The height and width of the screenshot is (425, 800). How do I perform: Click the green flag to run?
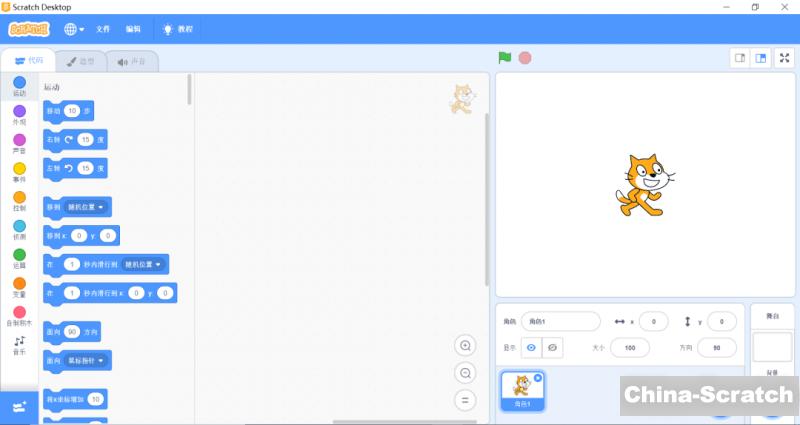tap(505, 58)
